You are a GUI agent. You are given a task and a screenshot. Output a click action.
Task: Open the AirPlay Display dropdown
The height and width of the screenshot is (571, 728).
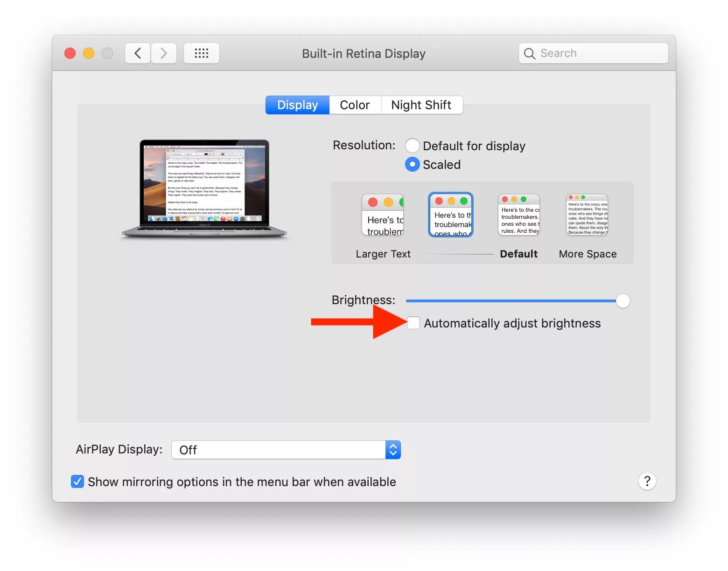pyautogui.click(x=286, y=450)
